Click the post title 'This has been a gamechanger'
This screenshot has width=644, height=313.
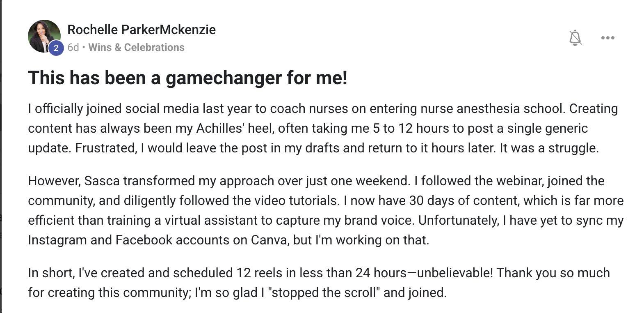pyautogui.click(x=187, y=78)
